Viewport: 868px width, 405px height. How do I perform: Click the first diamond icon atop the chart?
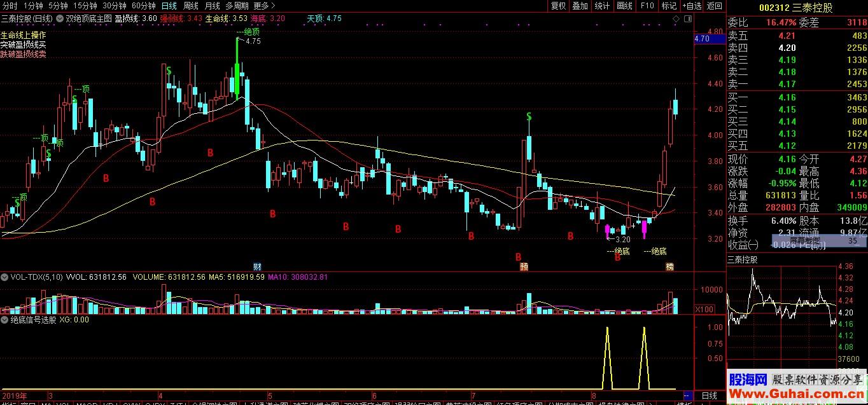675,19
